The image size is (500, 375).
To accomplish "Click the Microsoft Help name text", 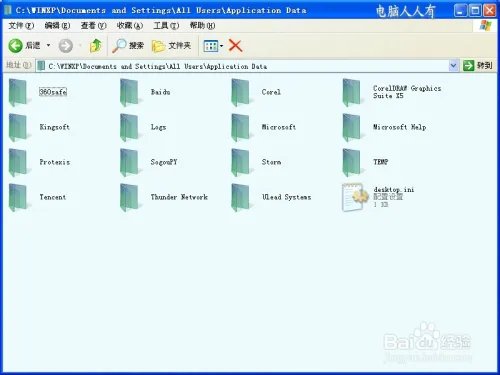I will point(399,127).
